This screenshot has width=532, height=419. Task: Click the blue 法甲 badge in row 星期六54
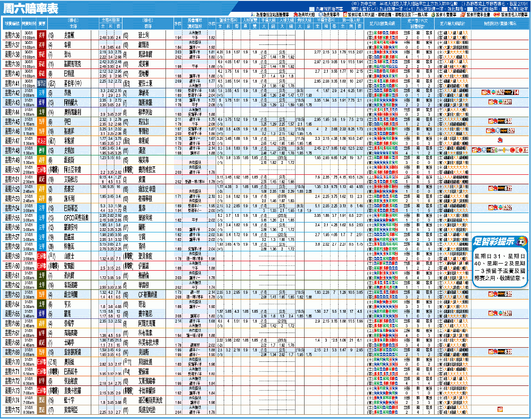tap(42, 208)
